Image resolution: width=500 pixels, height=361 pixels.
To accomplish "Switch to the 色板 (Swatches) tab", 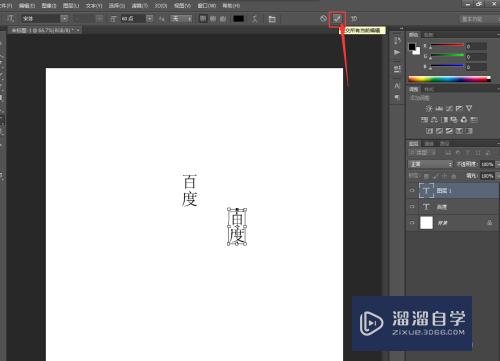I will (x=428, y=35).
